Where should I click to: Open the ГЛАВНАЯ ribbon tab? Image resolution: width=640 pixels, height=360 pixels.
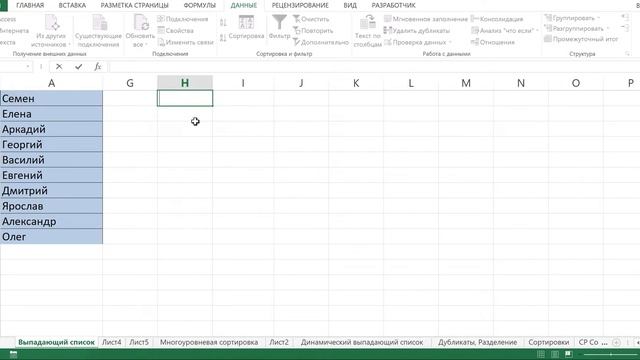click(30, 5)
